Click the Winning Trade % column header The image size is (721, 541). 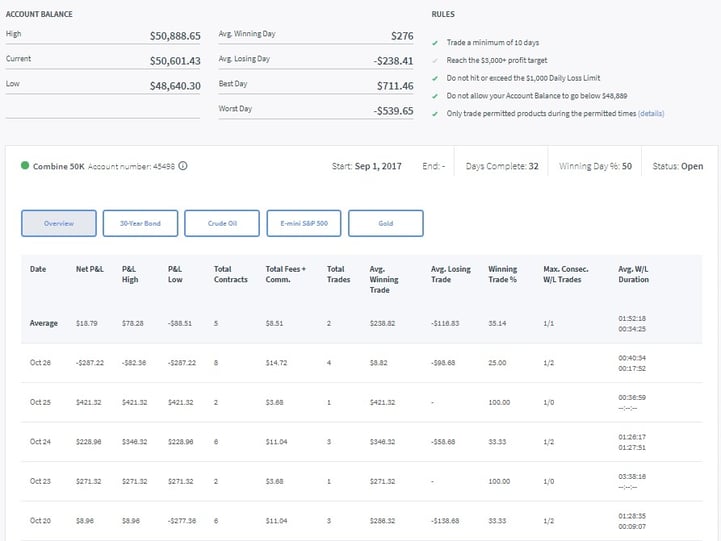503,274
